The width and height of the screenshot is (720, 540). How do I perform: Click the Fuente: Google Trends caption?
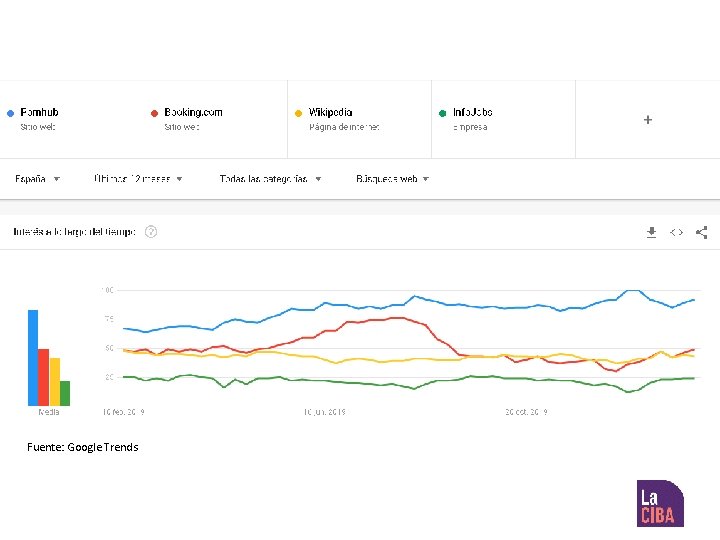coord(83,447)
